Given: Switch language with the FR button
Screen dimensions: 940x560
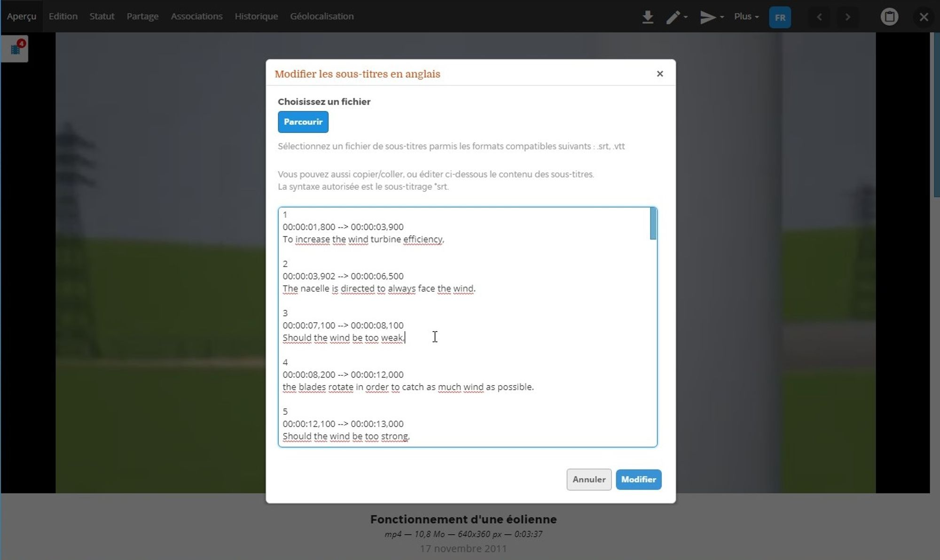Looking at the screenshot, I should 780,17.
